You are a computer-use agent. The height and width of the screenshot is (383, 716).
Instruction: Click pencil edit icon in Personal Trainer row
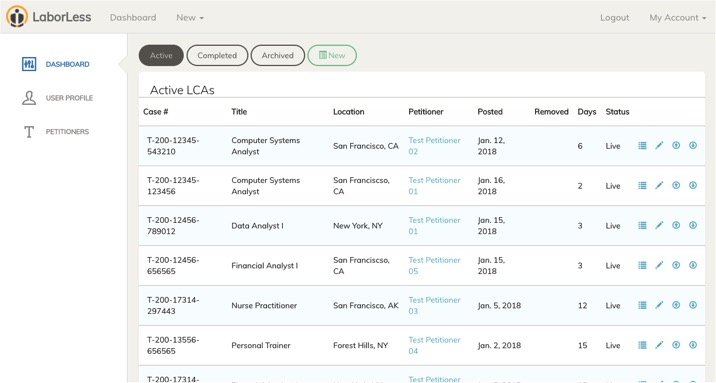pyautogui.click(x=659, y=345)
